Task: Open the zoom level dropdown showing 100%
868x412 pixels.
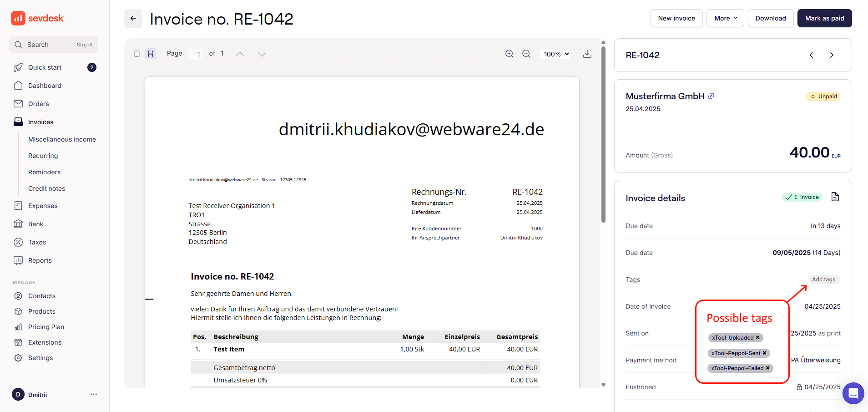Action: 555,53
